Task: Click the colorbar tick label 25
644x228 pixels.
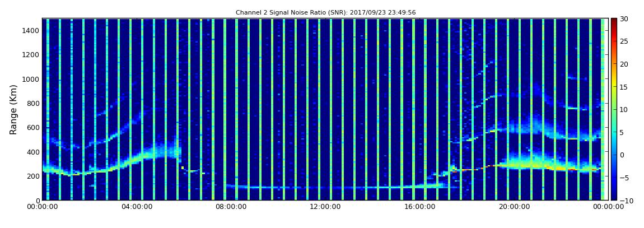Action: pyautogui.click(x=624, y=41)
